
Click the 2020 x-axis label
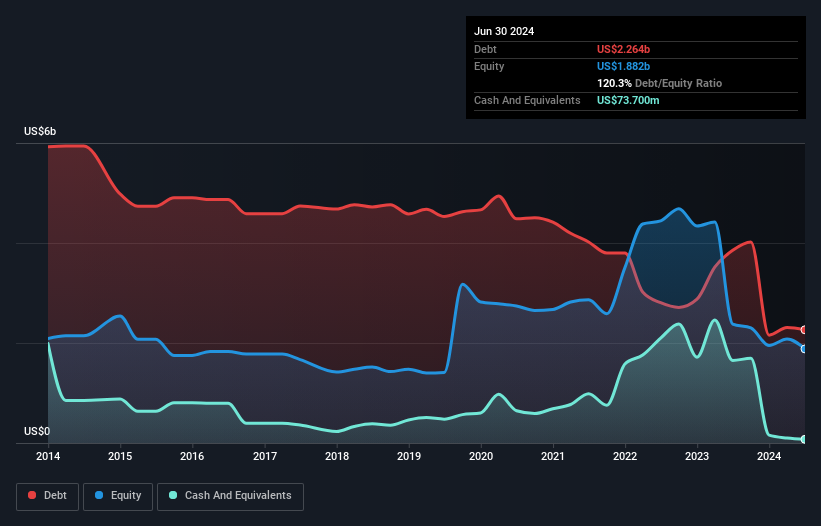(481, 456)
